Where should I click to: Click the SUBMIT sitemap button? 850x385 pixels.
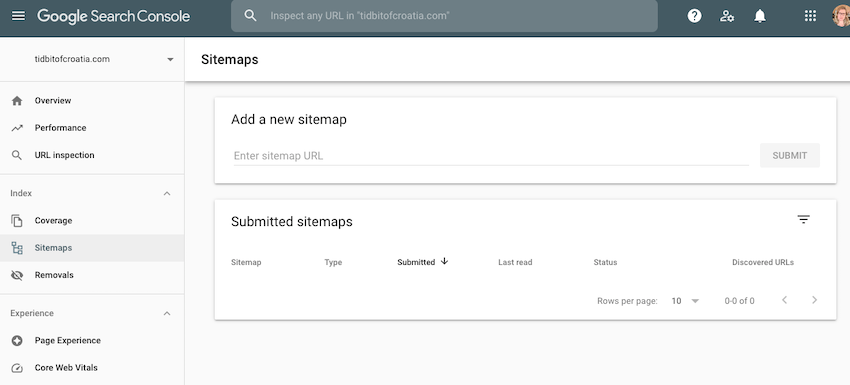click(789, 156)
